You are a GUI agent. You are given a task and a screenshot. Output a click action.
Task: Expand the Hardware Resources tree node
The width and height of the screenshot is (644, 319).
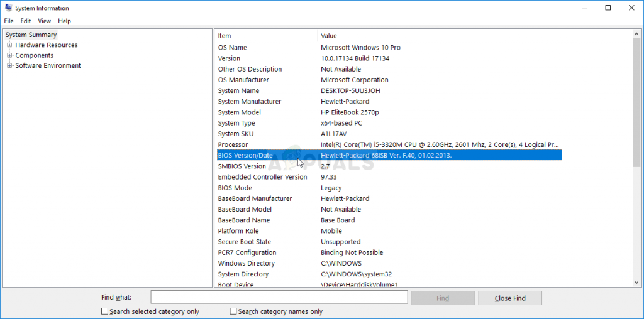(x=9, y=45)
